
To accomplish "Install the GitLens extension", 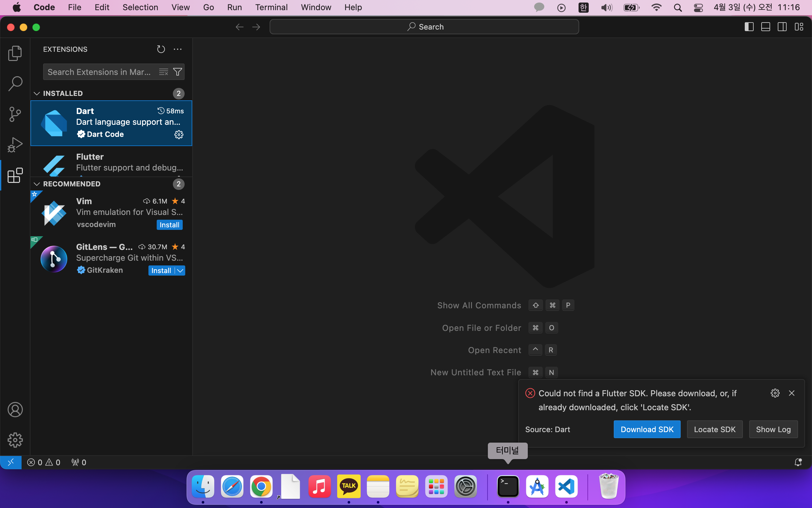I will coord(161,271).
